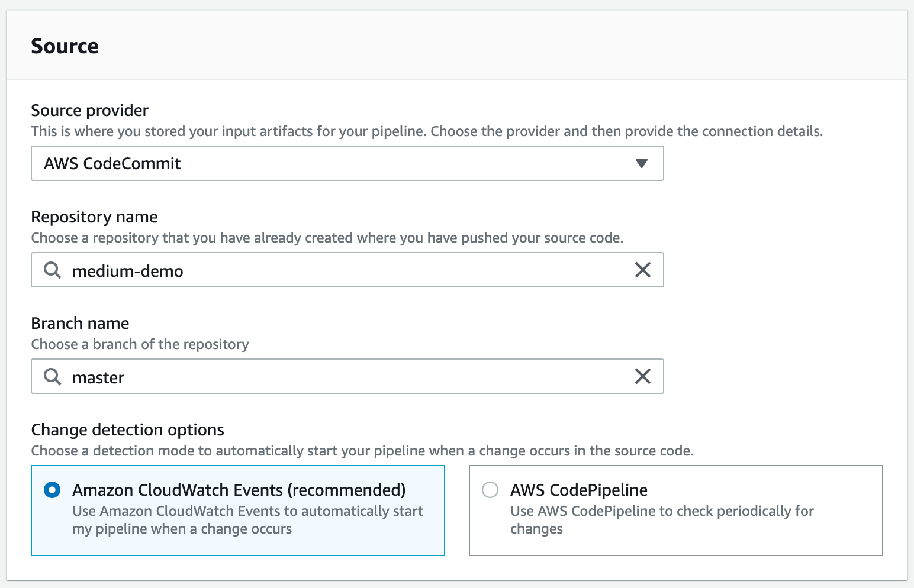Select the AWS CodePipeline radio button
Screen dimensions: 914x588
[x=490, y=490]
